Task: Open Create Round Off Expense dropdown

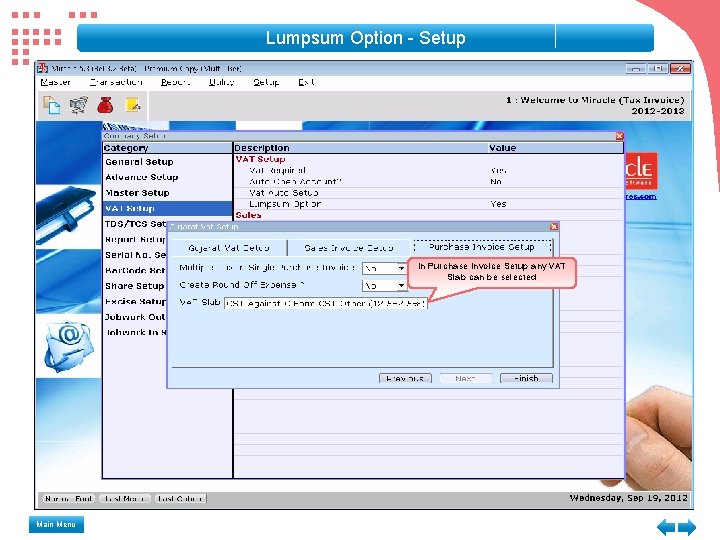Action: pos(401,286)
